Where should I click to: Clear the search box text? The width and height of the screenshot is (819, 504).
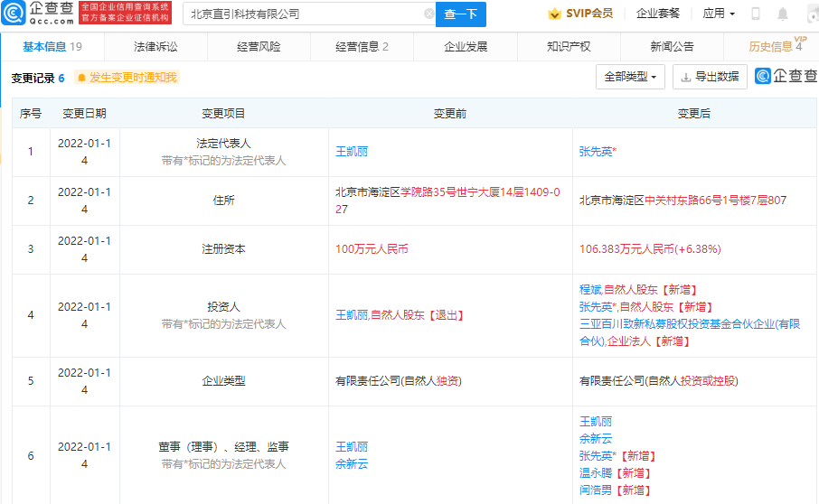pos(428,14)
